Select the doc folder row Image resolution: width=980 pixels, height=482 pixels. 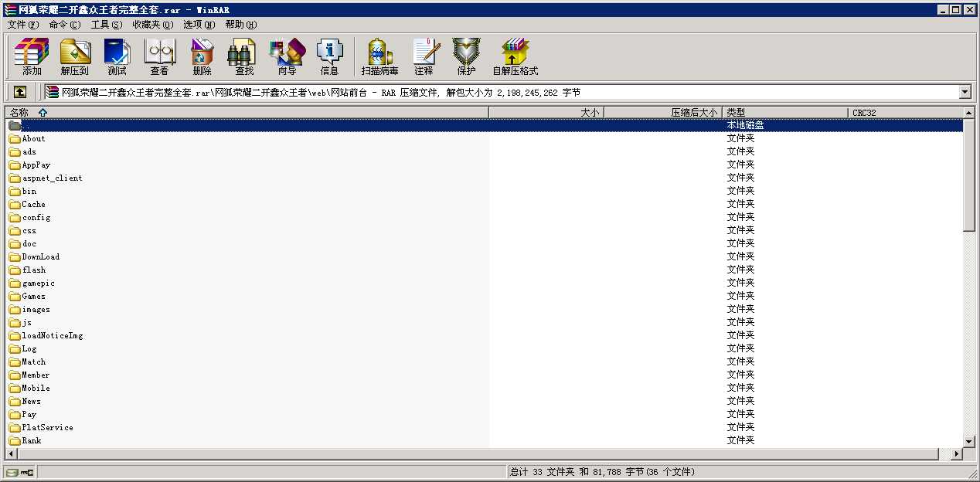tap(484, 244)
